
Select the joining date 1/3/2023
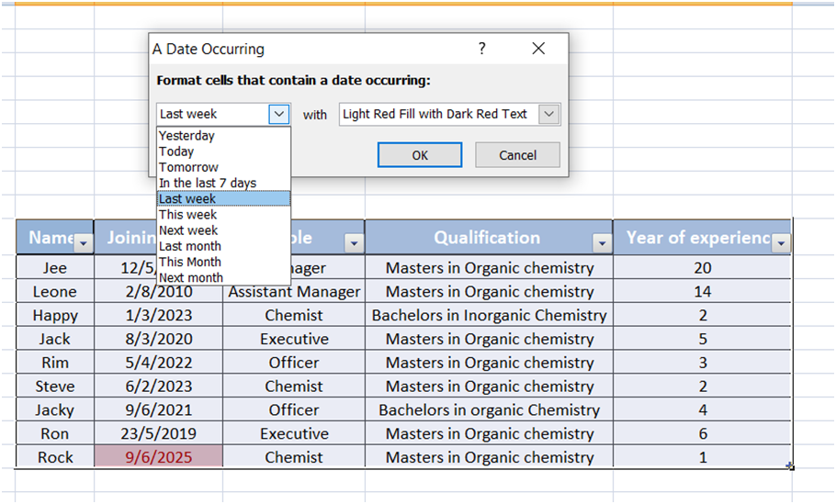[158, 315]
